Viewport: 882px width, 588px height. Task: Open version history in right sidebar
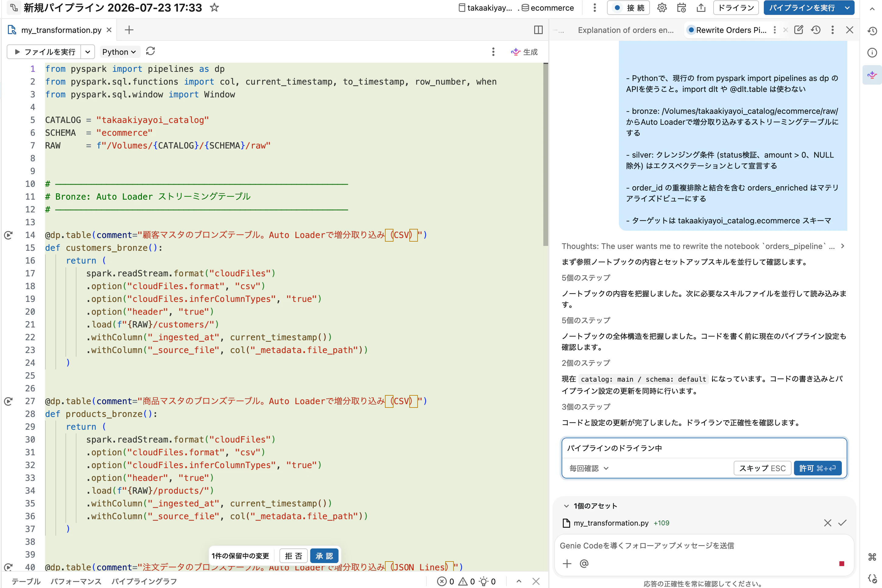point(872,31)
